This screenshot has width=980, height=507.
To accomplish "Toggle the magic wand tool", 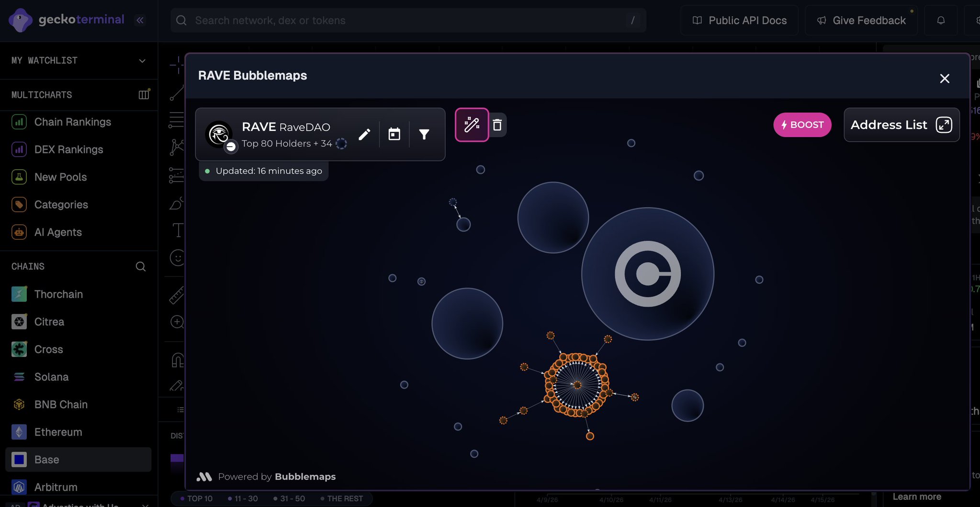I will click(x=472, y=125).
